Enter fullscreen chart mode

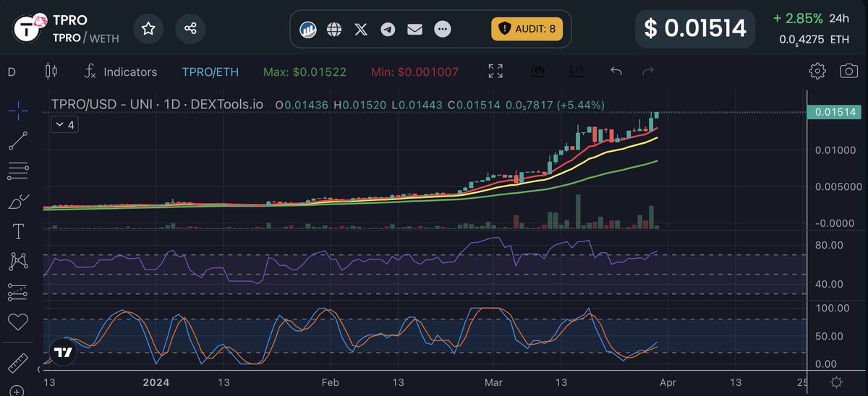(x=495, y=71)
